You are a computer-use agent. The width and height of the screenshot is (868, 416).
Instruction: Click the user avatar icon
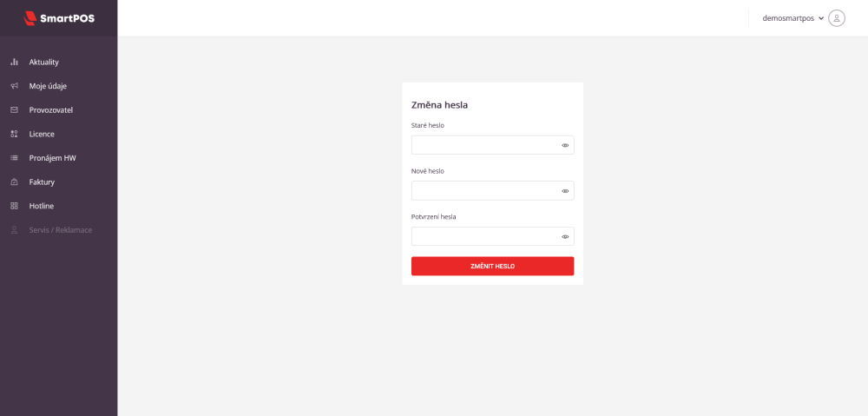pos(837,18)
